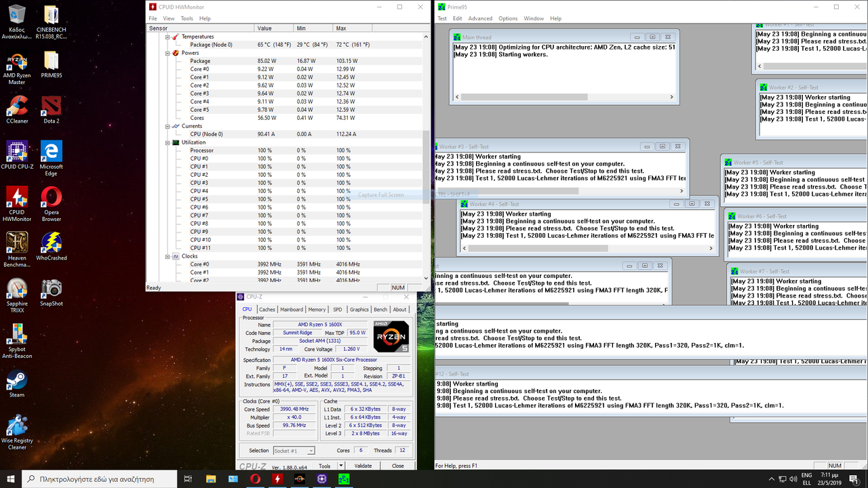Open the Prime95 Options menu
This screenshot has height=488, width=868.
click(x=508, y=18)
